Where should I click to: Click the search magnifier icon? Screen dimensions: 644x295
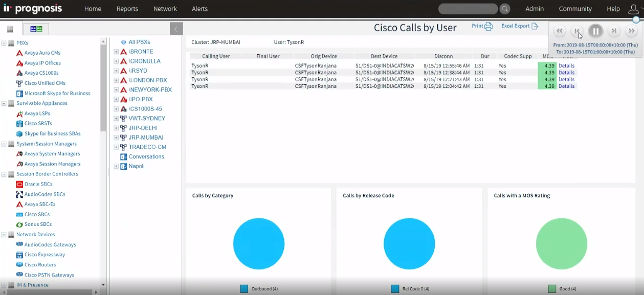coord(505,9)
